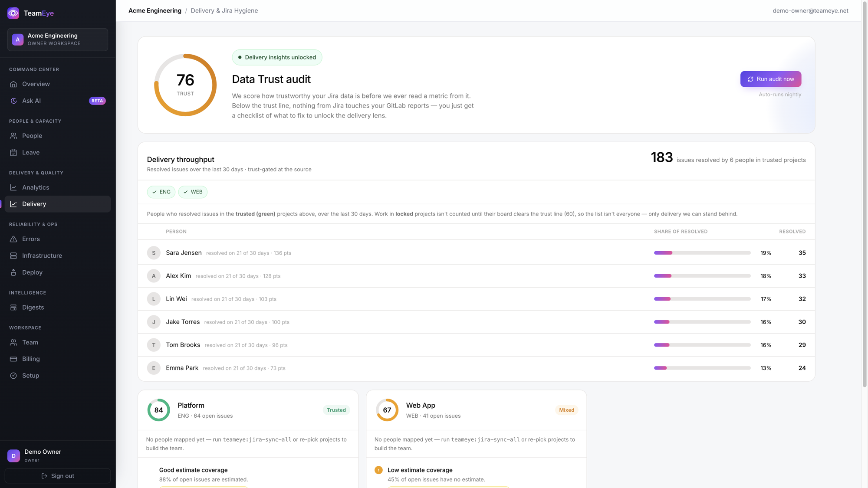This screenshot has height=488, width=868.
Task: Click Sara Jensen's share of resolved bar
Action: (702, 253)
